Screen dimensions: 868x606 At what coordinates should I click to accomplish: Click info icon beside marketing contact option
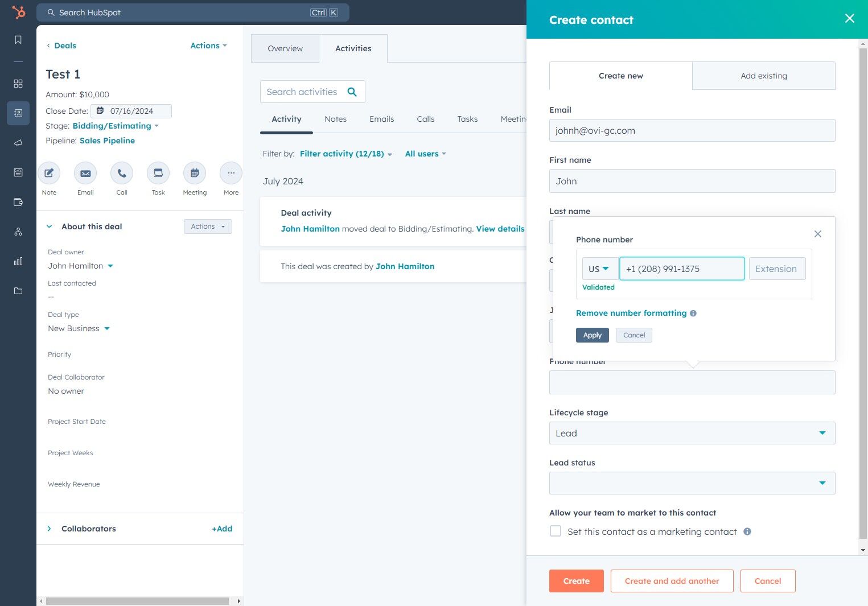click(747, 531)
